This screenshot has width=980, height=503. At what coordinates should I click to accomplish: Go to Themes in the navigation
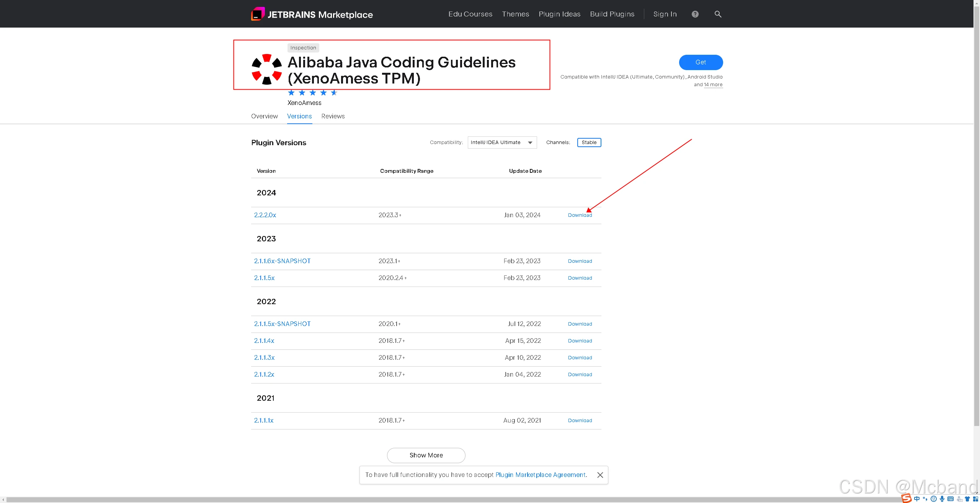[x=515, y=14]
